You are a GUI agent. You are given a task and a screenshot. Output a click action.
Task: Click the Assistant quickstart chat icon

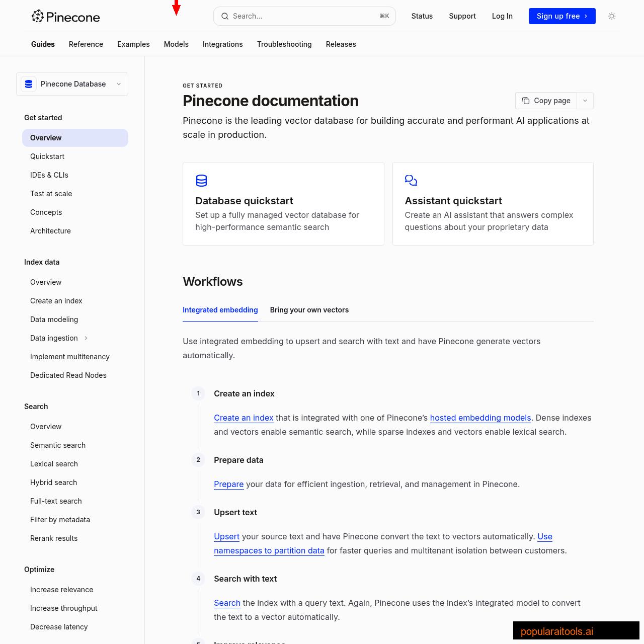411,181
